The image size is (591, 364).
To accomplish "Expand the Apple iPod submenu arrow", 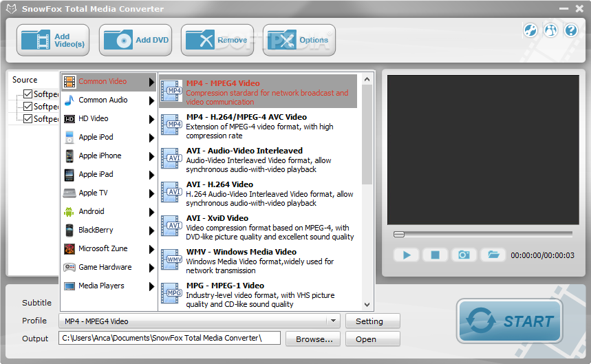I will [151, 138].
